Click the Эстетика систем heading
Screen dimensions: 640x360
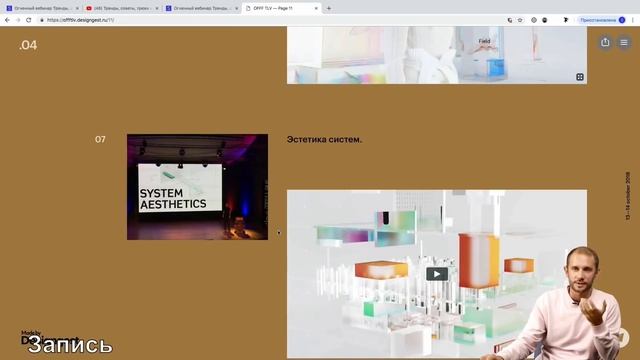(324, 140)
